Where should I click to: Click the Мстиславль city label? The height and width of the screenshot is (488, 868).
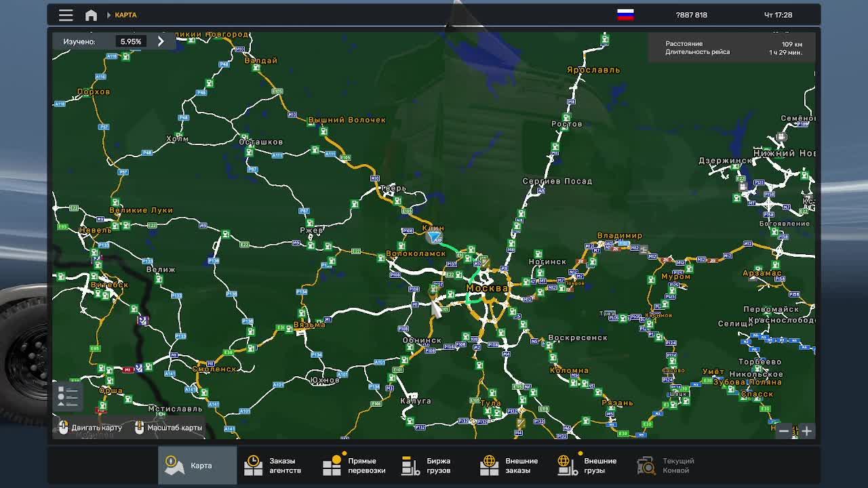pyautogui.click(x=175, y=409)
